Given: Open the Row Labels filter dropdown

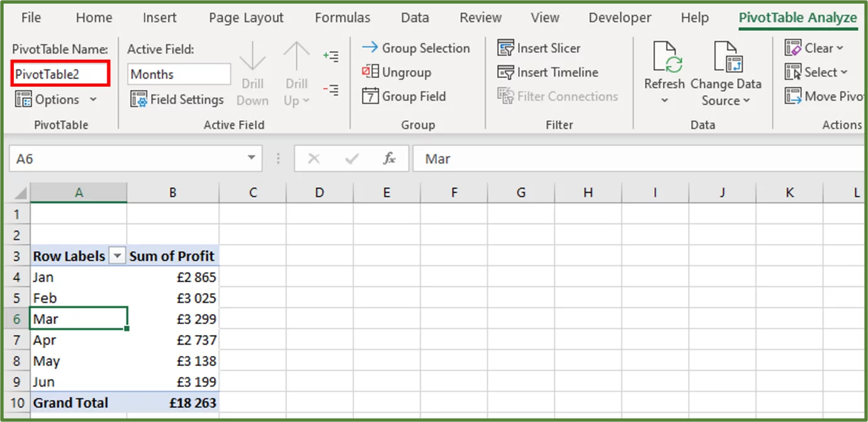Looking at the screenshot, I should pos(117,256).
